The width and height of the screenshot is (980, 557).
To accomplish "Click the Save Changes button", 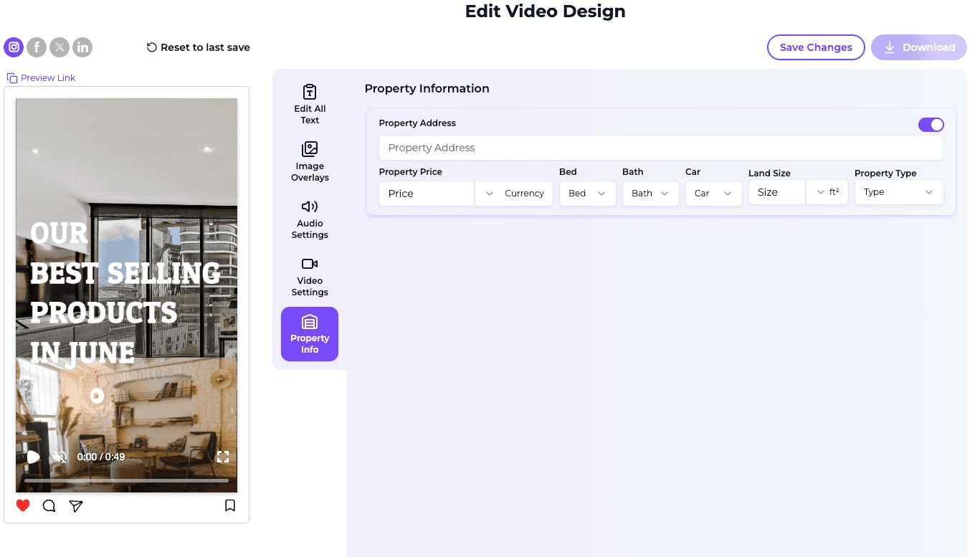I will pos(816,47).
